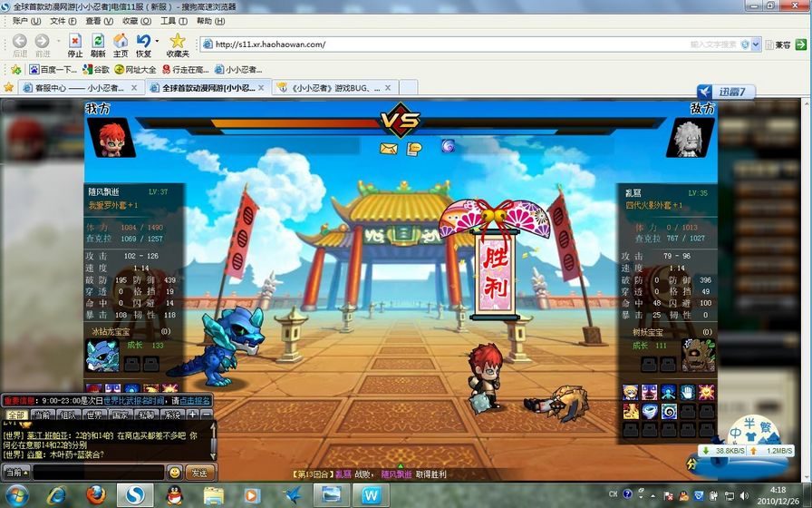Image resolution: width=812 pixels, height=508 pixels.
Task: Shrink chat window with minus button
Action: [206, 415]
